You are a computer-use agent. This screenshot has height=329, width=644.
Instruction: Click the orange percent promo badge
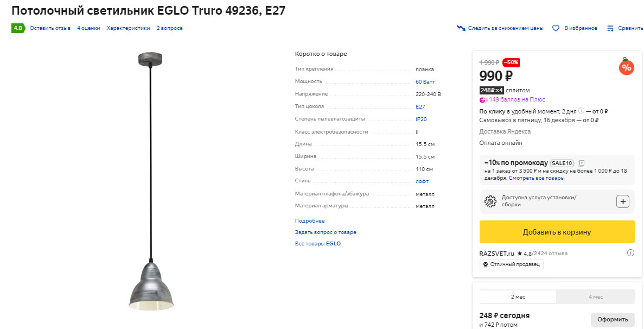pyautogui.click(x=627, y=67)
